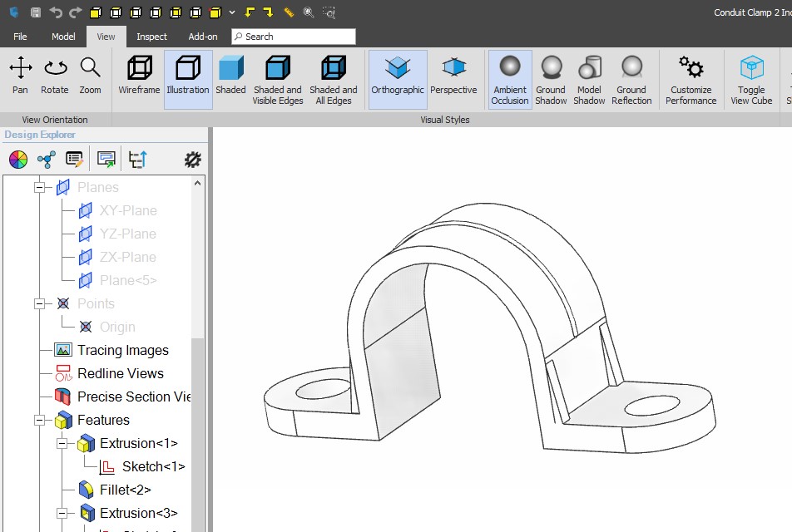Enable Ground Reflection
792x532 pixels.
tap(631, 80)
